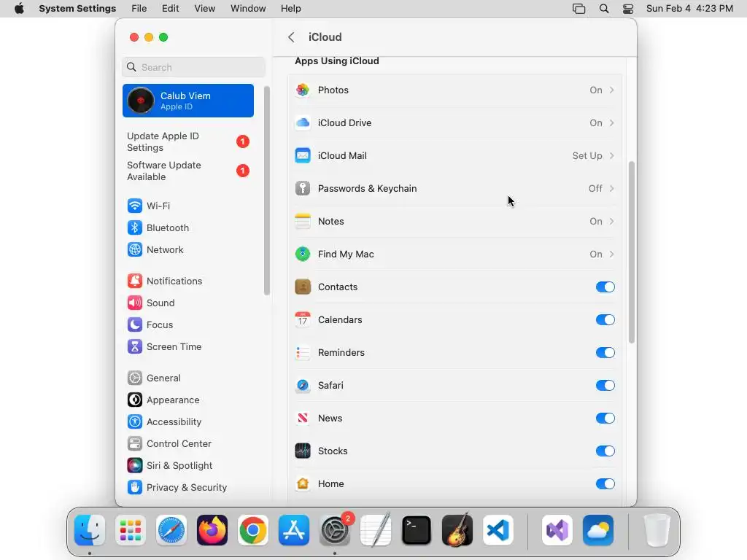The image size is (747, 560).
Task: Expand Notes row chevron
Action: click(x=612, y=222)
